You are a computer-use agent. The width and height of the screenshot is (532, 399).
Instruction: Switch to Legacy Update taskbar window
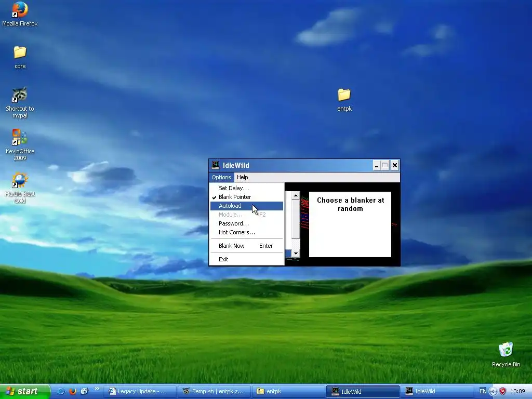click(141, 392)
